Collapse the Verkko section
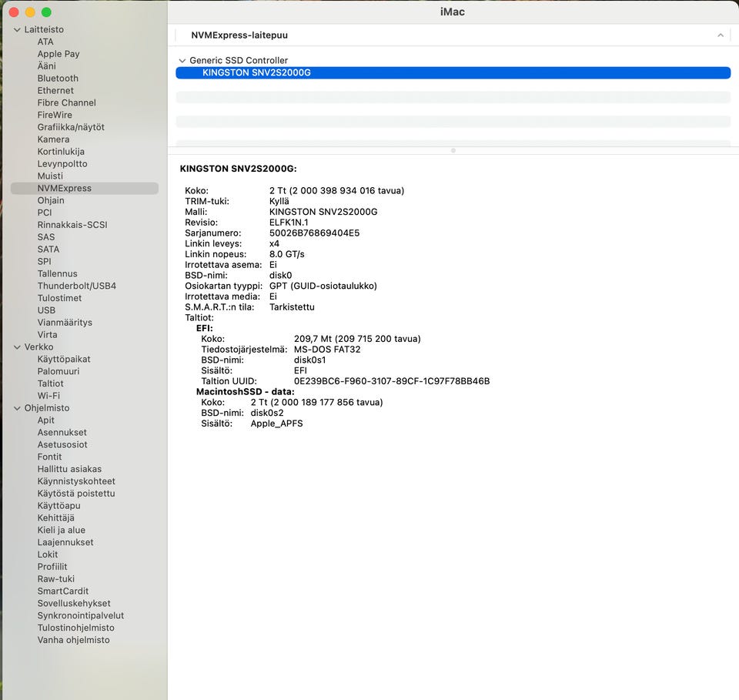 17,347
